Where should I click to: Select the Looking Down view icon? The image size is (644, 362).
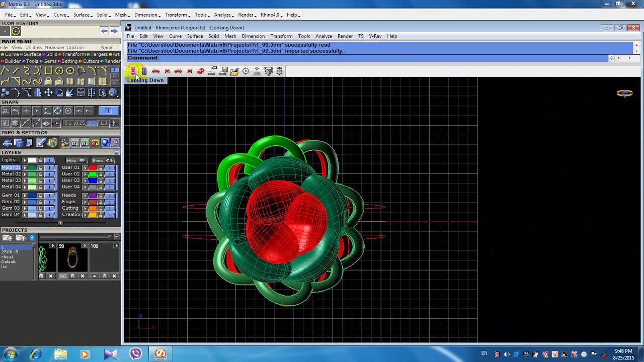[x=133, y=71]
